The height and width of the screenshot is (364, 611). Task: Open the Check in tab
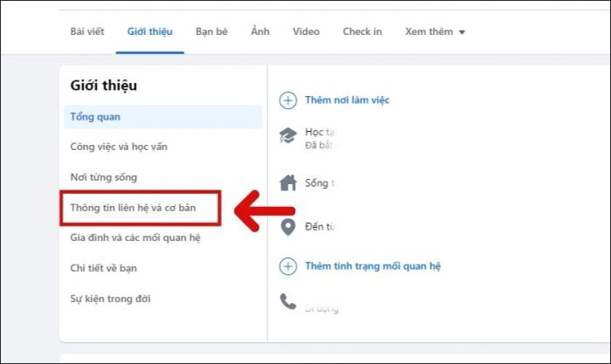pyautogui.click(x=362, y=31)
